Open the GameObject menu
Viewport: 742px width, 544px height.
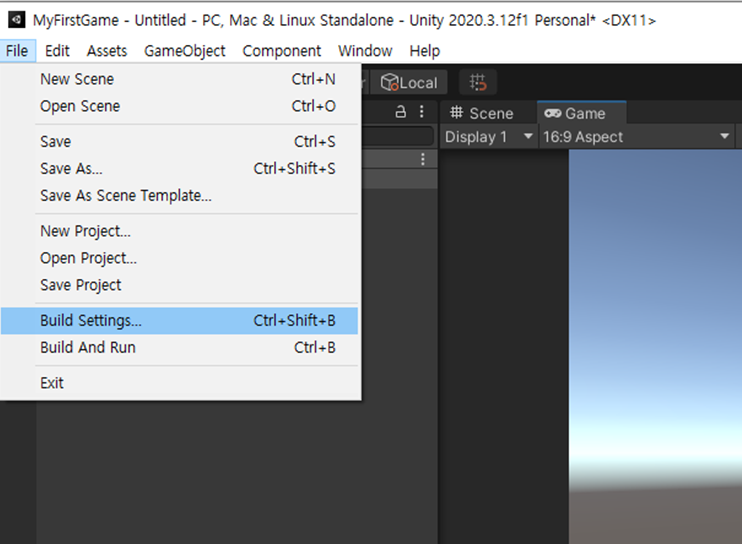point(185,51)
